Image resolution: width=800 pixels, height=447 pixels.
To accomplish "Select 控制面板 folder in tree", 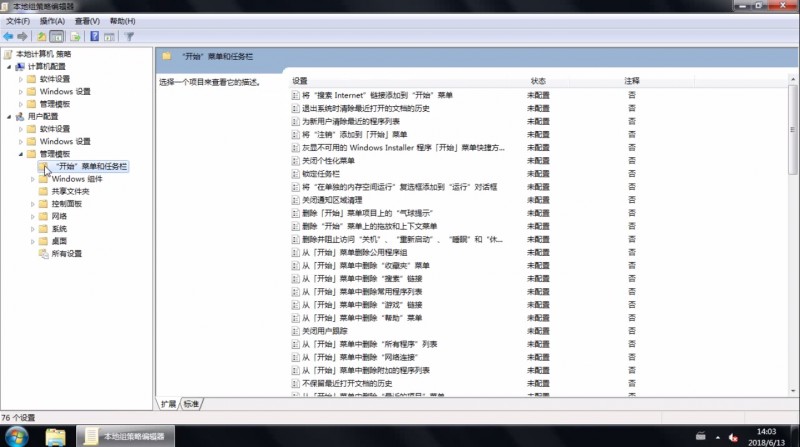I will pyautogui.click(x=66, y=204).
